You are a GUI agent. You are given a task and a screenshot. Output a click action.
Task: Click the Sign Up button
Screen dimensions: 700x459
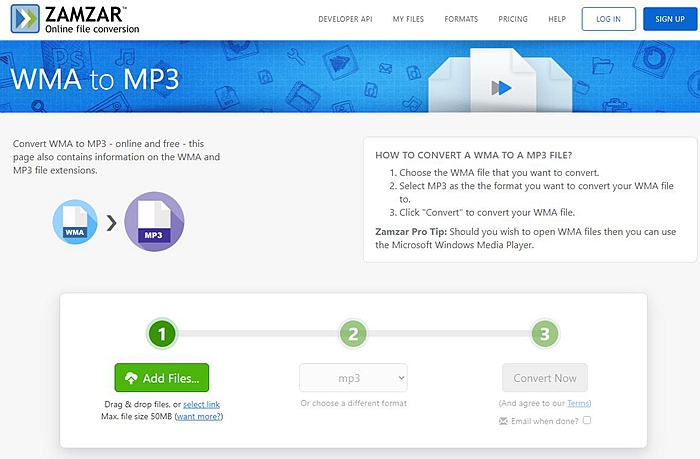[x=670, y=19]
